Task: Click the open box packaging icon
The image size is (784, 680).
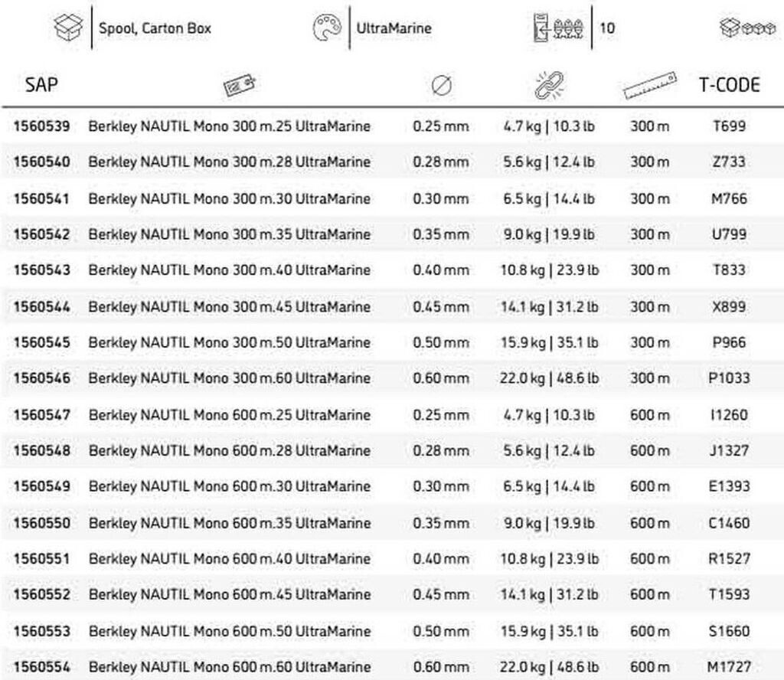Action: click(x=67, y=28)
